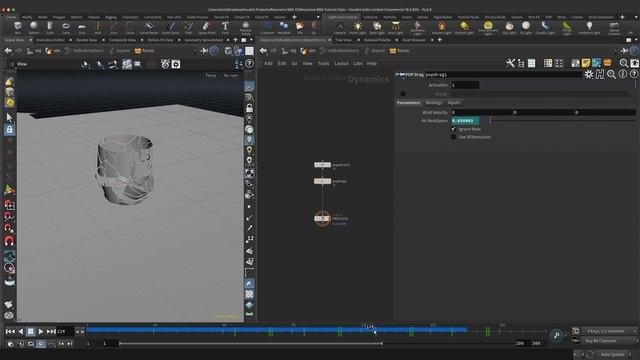Click the Activation value field

pyautogui.click(x=465, y=85)
